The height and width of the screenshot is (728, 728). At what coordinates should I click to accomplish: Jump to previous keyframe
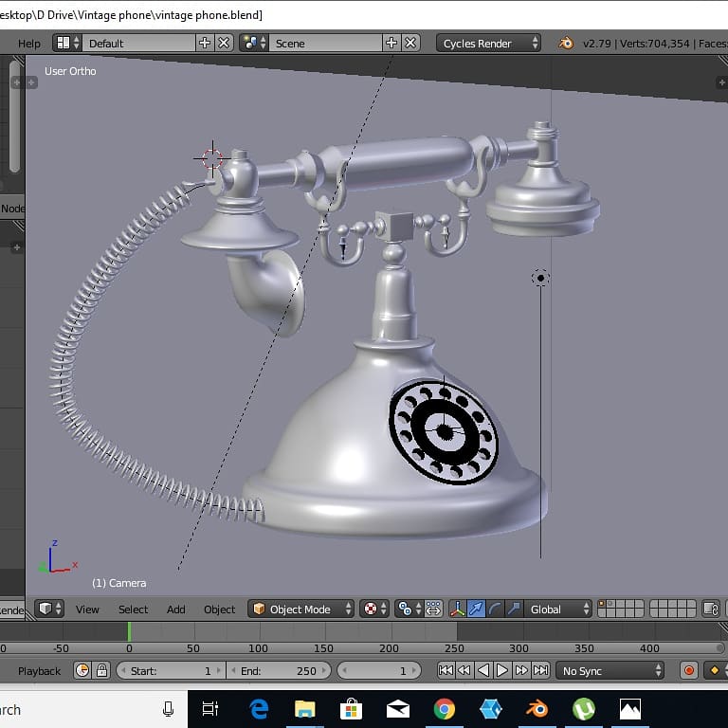pyautogui.click(x=464, y=670)
